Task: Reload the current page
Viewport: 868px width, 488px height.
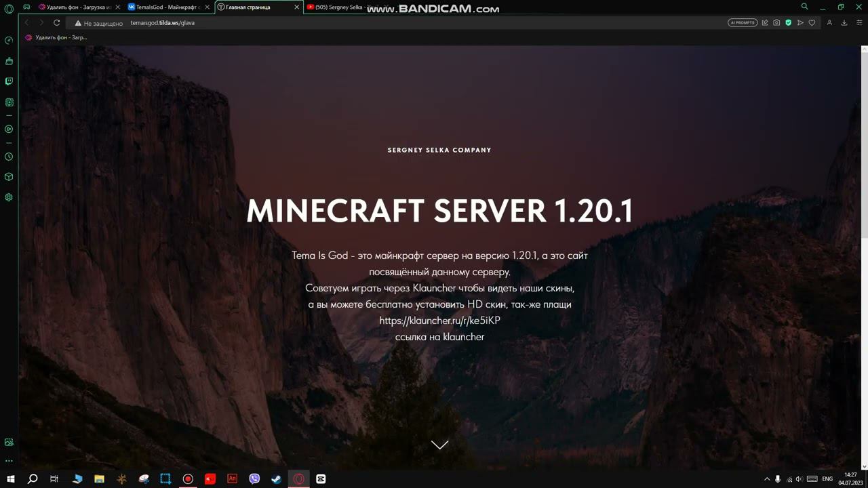Action: coord(57,22)
